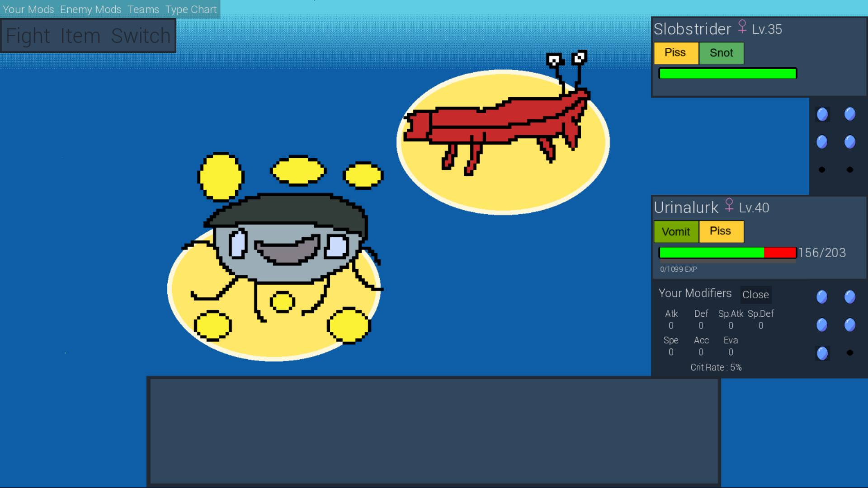Choose the Switch option

(141, 36)
